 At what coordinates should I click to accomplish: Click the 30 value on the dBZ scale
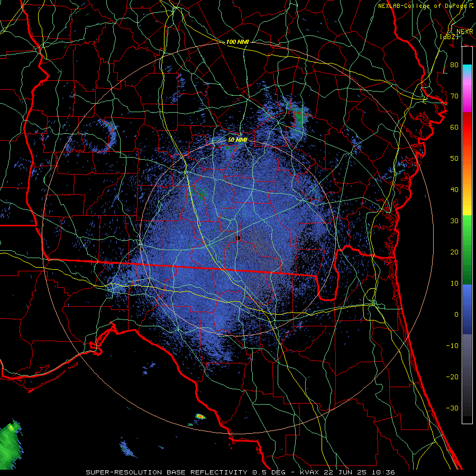coord(454,221)
